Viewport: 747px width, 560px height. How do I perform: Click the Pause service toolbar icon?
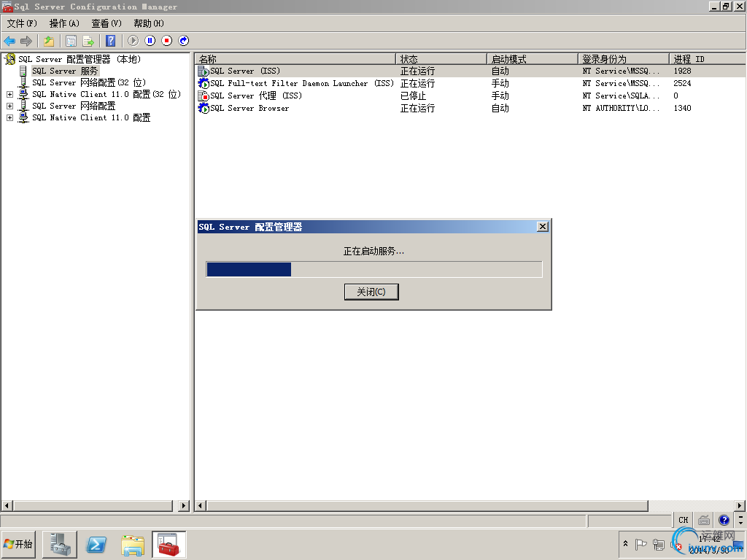click(150, 41)
